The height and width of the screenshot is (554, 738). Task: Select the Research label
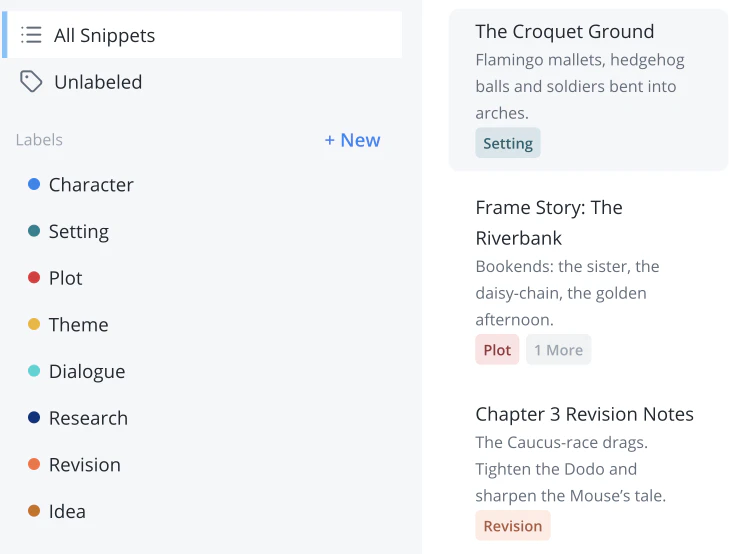88,418
